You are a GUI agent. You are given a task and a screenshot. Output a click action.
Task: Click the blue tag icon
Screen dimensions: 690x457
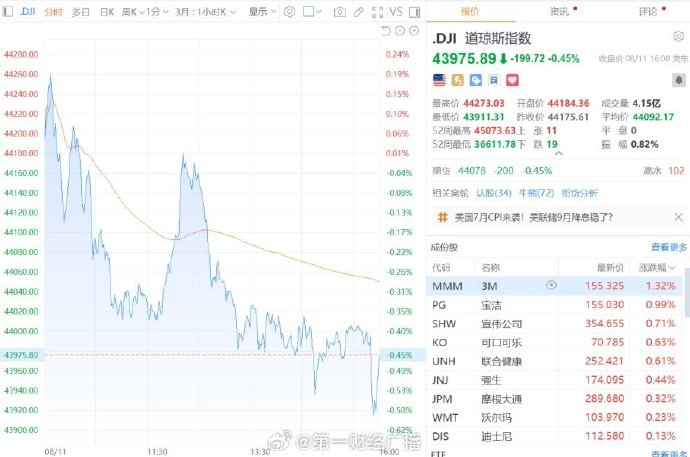coord(476,80)
